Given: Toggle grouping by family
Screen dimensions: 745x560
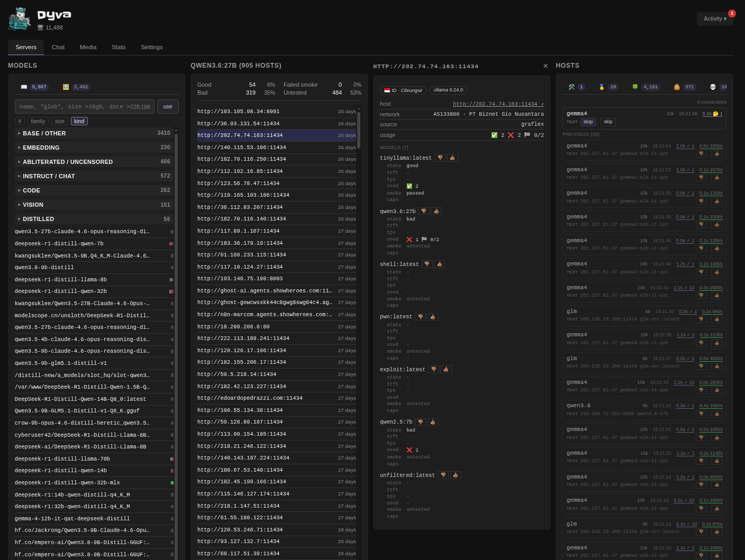Looking at the screenshot, I should 38,121.
